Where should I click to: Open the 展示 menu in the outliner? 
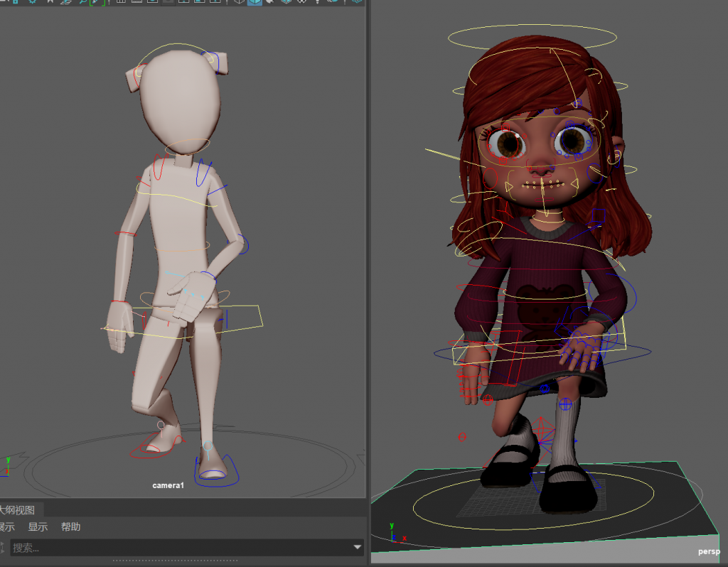click(x=7, y=526)
